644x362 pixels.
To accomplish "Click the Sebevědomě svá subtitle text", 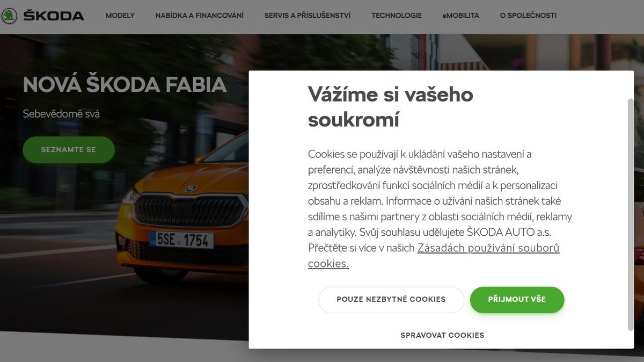I will pos(61,114).
